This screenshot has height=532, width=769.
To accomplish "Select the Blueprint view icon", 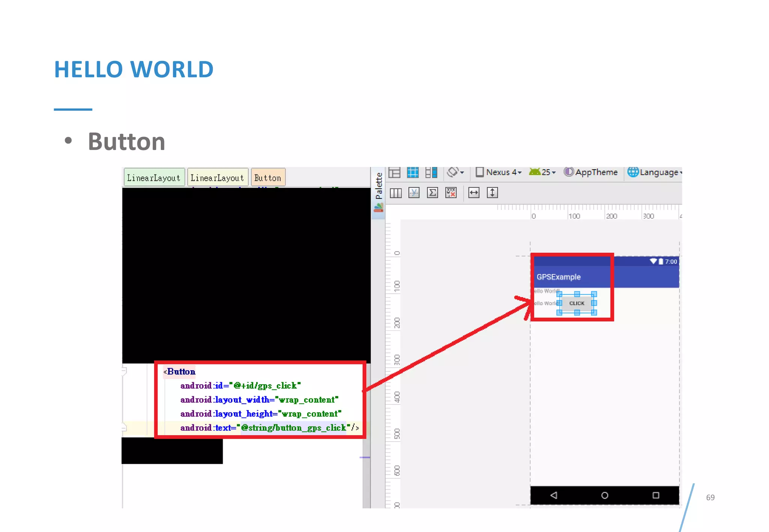I will pos(413,173).
